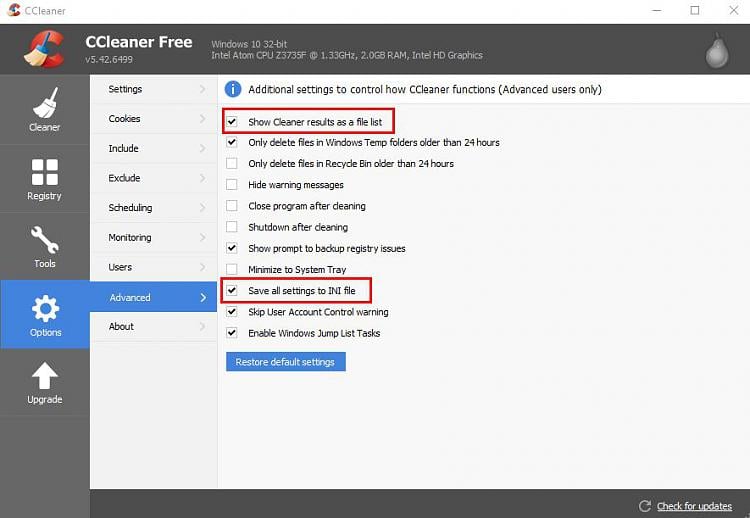This screenshot has width=750, height=518.
Task: Click the Additional settings description text
Action: tap(425, 89)
